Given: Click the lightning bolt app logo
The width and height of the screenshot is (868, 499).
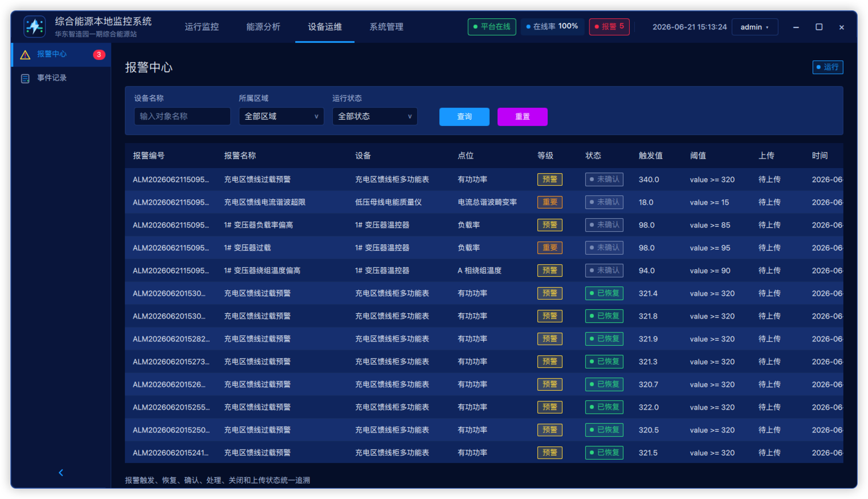Looking at the screenshot, I should pos(35,26).
